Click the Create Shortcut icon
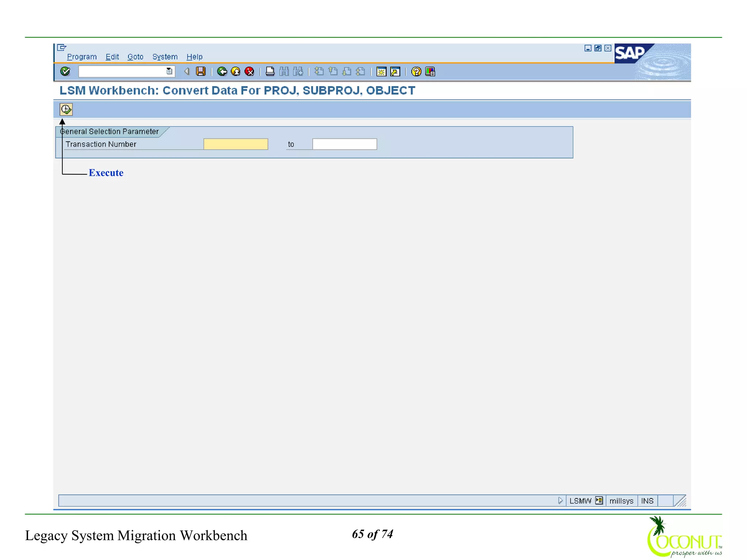Viewport: 747px width, 560px height. pyautogui.click(x=395, y=71)
